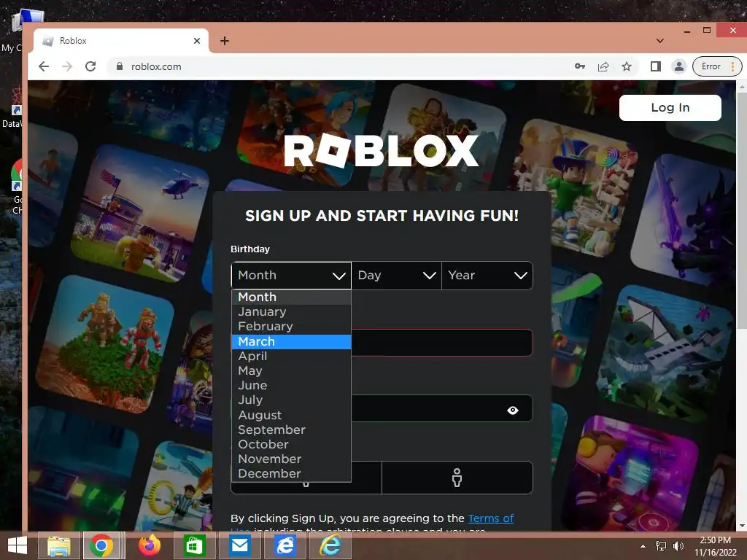The image size is (747, 560).
Task: Select November from month list
Action: pyautogui.click(x=291, y=459)
